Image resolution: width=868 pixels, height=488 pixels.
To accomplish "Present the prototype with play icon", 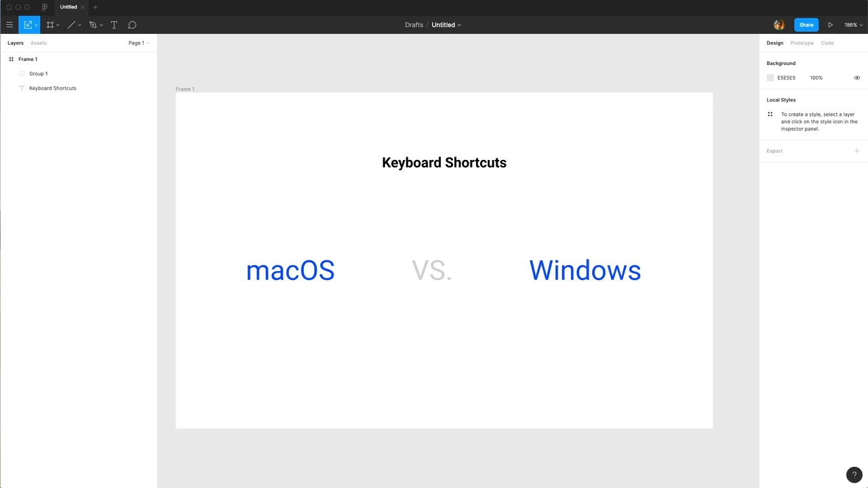I will click(x=830, y=25).
